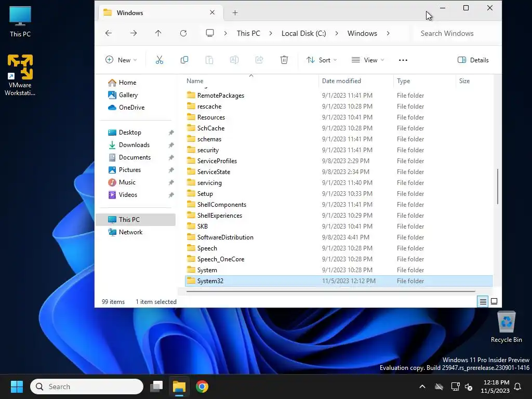
Task: Switch to details list view layout
Action: (x=483, y=301)
